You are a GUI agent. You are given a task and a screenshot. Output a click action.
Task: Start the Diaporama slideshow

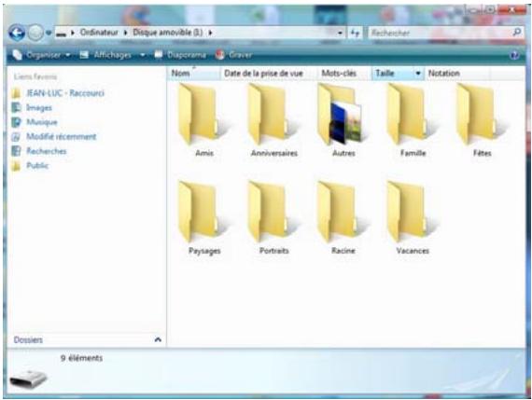180,55
